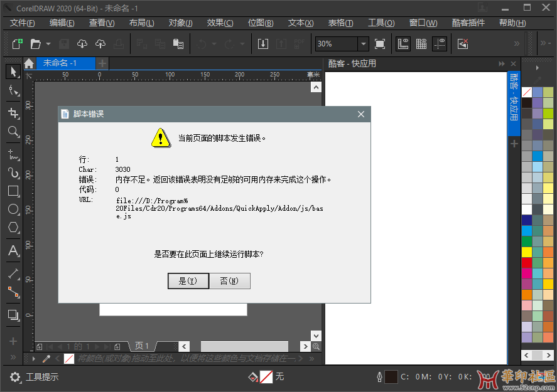
Task: Select the Parallel Dimension tool
Action: 13,273
